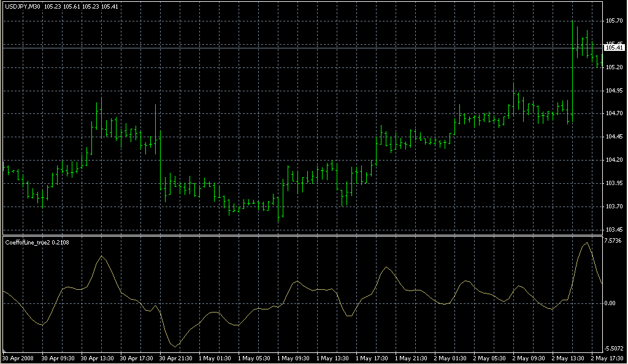This screenshot has height=364, width=628.
Task: Click the 1 May 17:30 time label
Action: [x=372, y=358]
